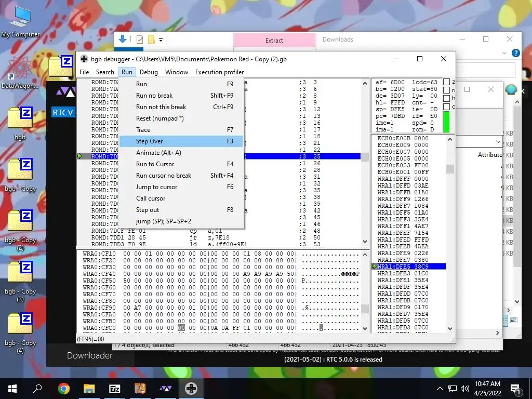
Task: Open network status tray icon
Action: click(x=453, y=389)
